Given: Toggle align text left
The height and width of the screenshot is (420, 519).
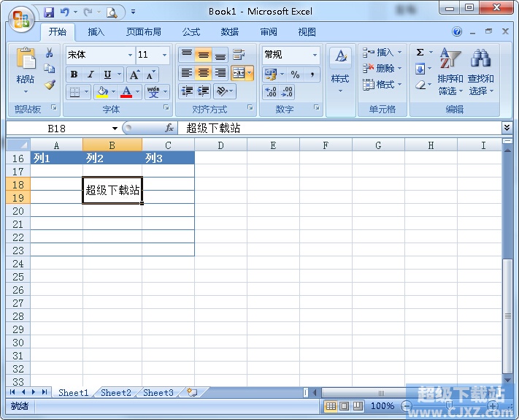Looking at the screenshot, I should (x=187, y=72).
